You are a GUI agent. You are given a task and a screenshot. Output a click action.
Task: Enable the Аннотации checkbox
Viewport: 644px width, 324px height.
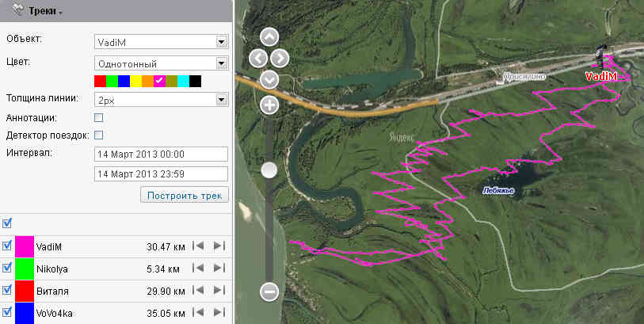(99, 118)
